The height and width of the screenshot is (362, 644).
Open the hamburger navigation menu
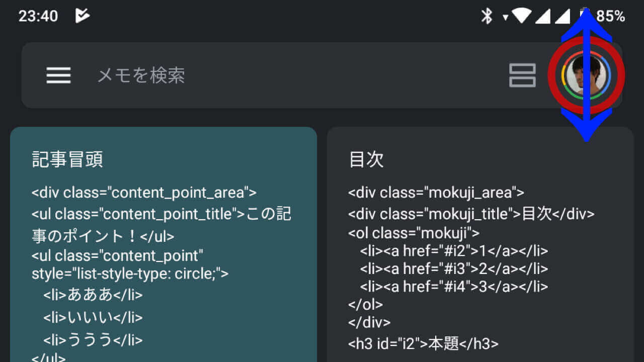point(58,75)
